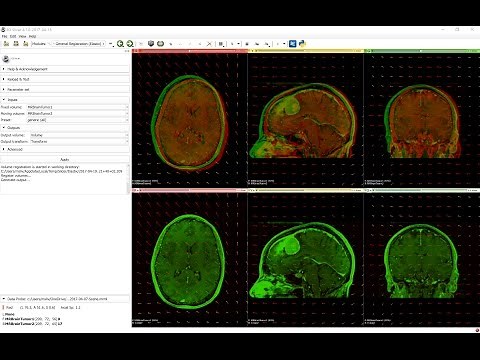Collapse the Inputs section
480x360 pixels.
click(x=65, y=100)
